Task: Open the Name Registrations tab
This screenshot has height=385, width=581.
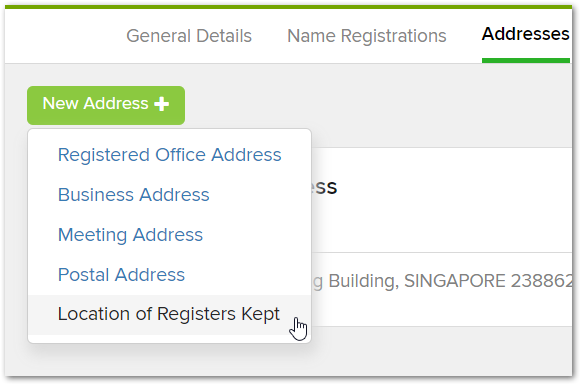Action: 366,36
